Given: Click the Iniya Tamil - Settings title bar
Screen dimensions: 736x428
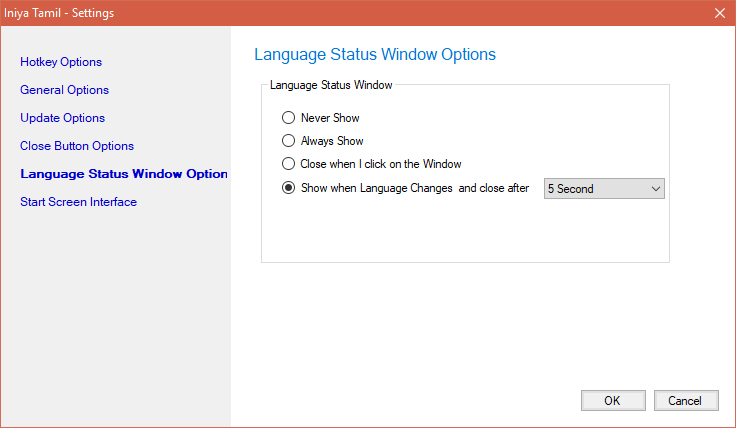Looking at the screenshot, I should tap(300, 13).
